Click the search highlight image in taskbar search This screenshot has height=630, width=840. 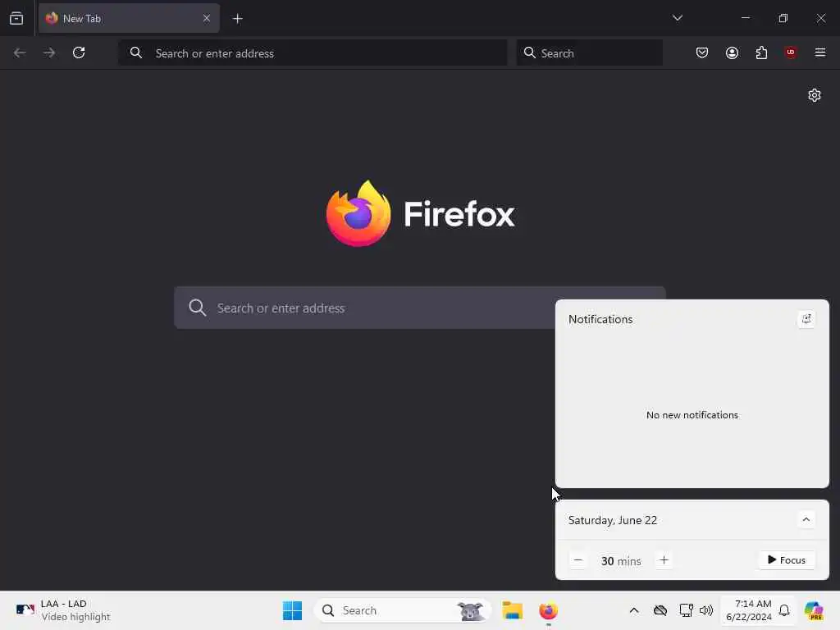click(470, 610)
